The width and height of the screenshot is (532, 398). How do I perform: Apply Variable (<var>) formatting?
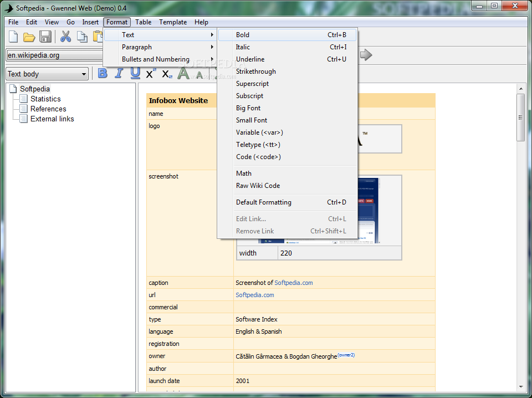tap(288, 132)
